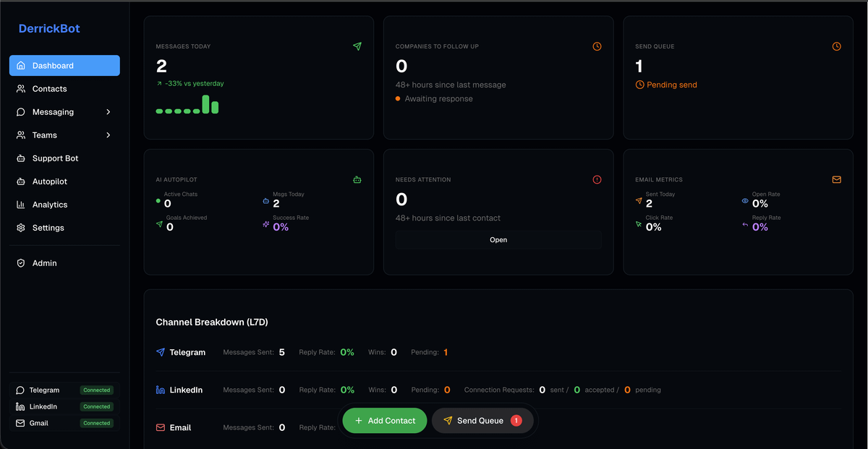Image resolution: width=868 pixels, height=449 pixels.
Task: Click the Support Bot robot icon
Action: point(21,158)
